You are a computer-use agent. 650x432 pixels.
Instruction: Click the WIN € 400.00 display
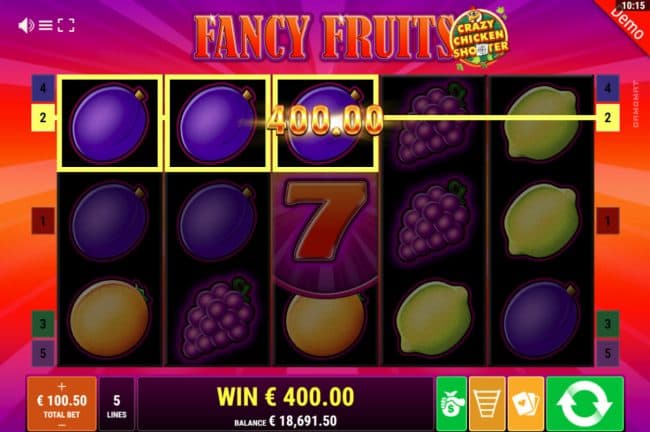(x=286, y=396)
